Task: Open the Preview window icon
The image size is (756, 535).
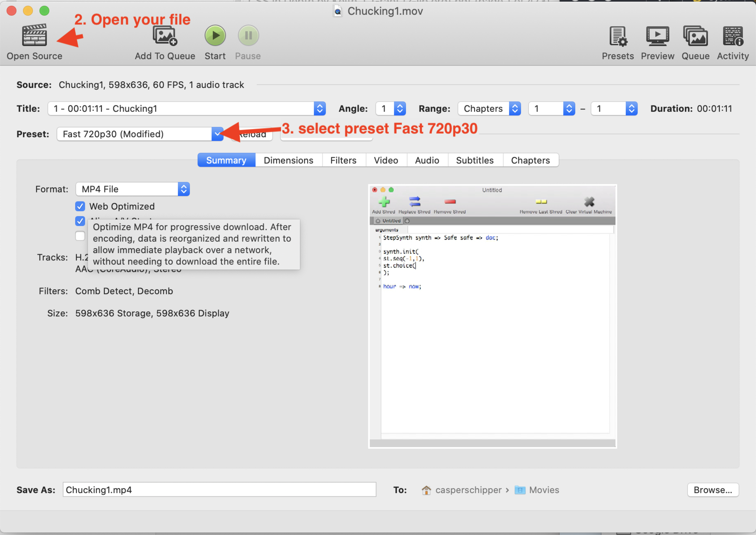Action: pos(657,37)
